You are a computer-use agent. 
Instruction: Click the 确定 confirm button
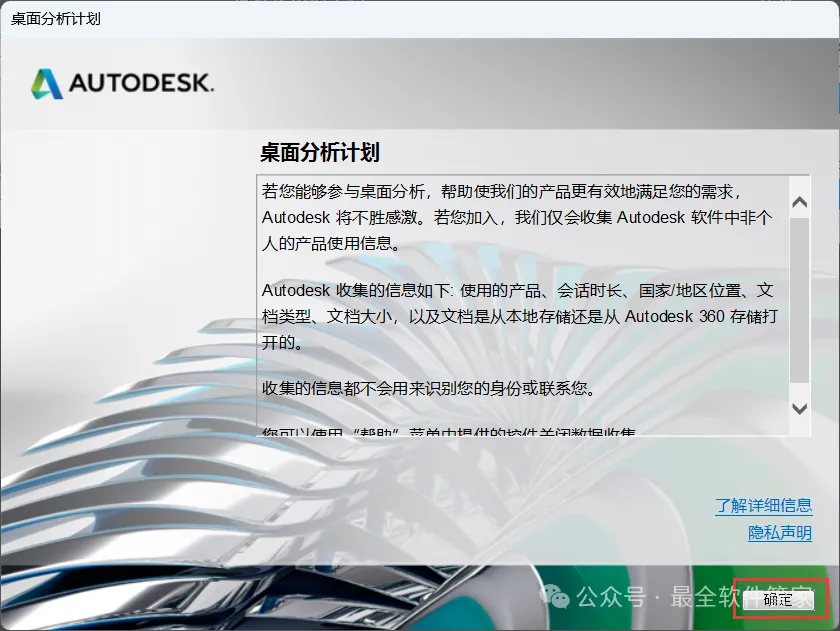tap(778, 599)
